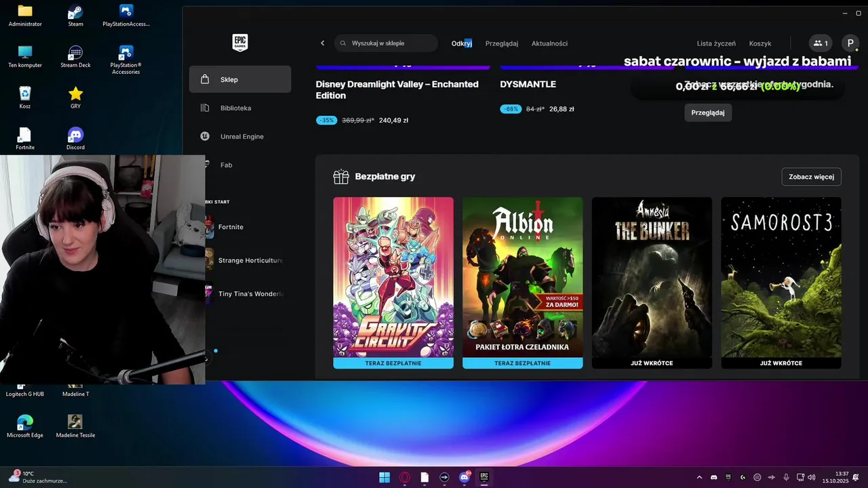Open the Koszyk cart link
868x488 pixels.
click(x=760, y=43)
